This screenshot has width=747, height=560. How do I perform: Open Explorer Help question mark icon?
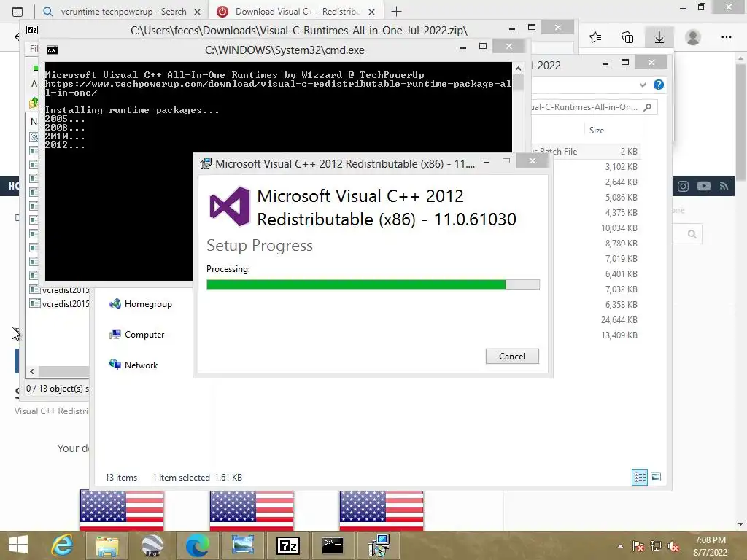click(659, 85)
